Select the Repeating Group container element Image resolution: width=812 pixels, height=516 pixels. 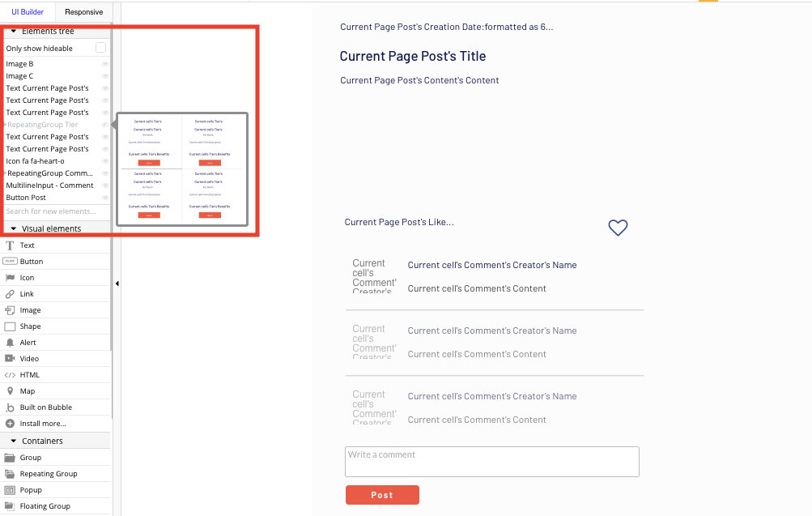tap(49, 473)
